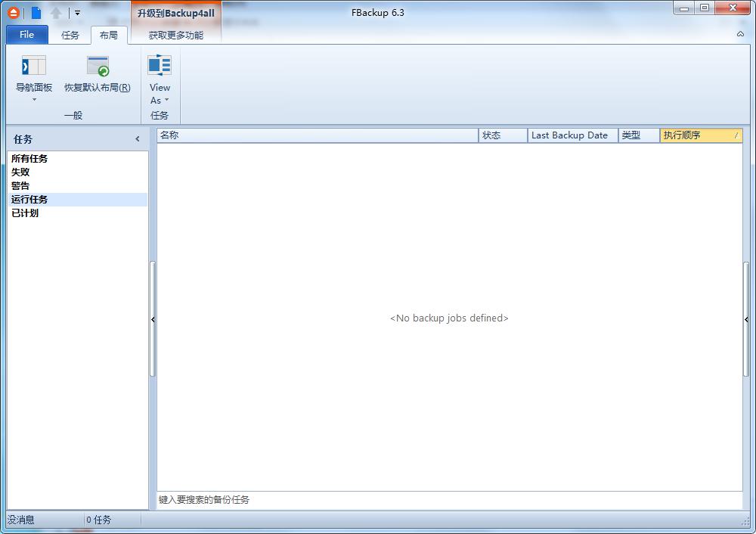Click restore default layout (恢复默认布局) icon
Viewport: 756px width, 534px height.
pos(98,67)
